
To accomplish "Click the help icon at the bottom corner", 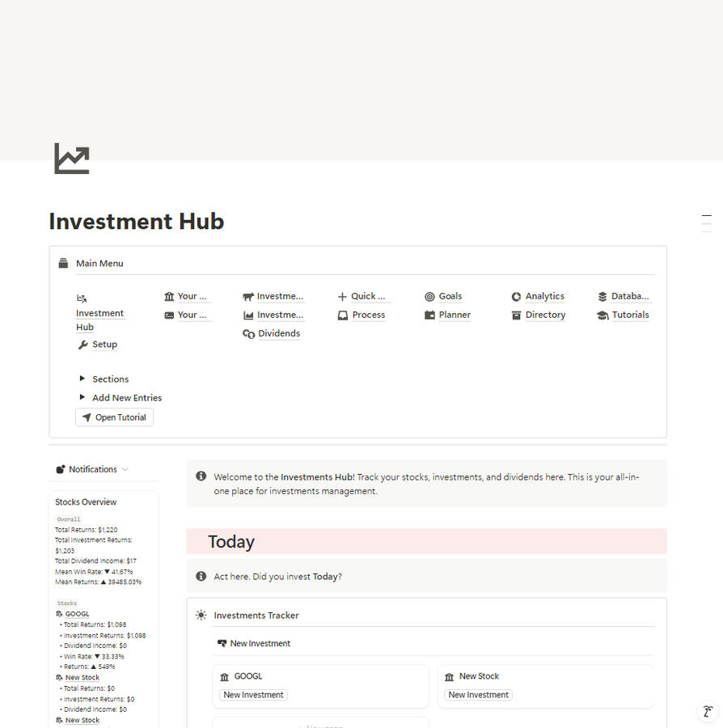I will (x=708, y=711).
